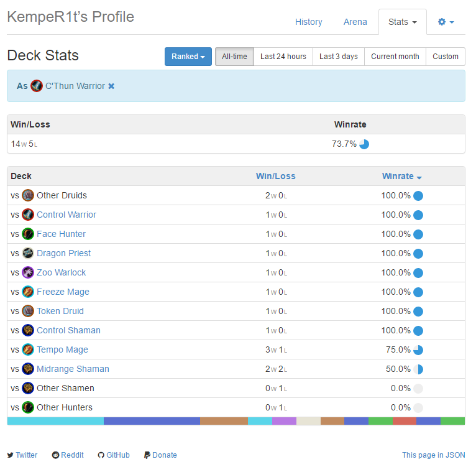Click the Control Shaman class icon
Image resolution: width=476 pixels, height=472 pixels.
point(28,330)
